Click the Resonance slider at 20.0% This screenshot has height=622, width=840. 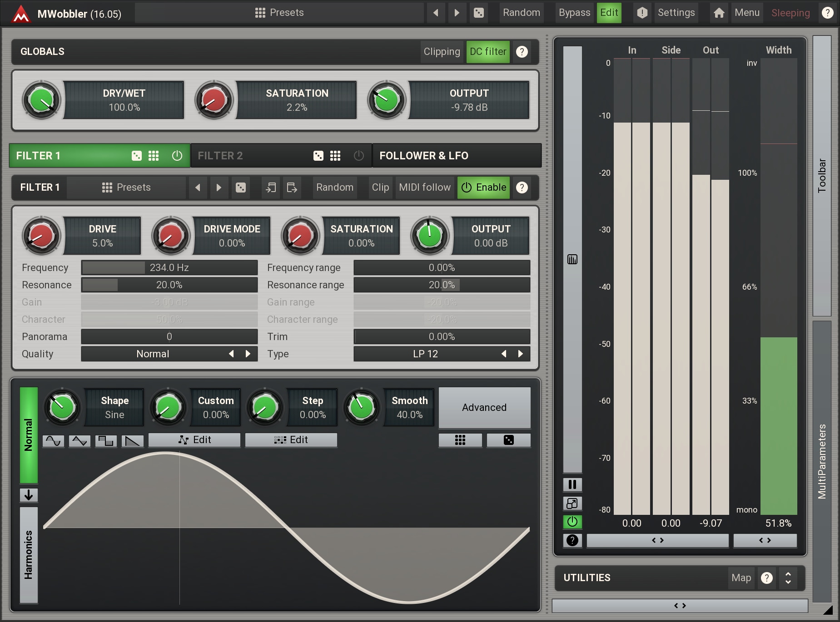coord(169,285)
